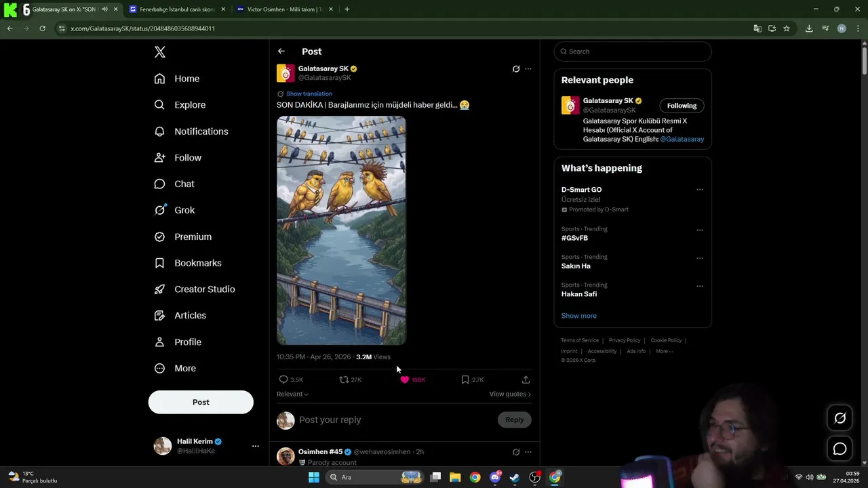Open File Explorer from the taskbar

(x=455, y=477)
